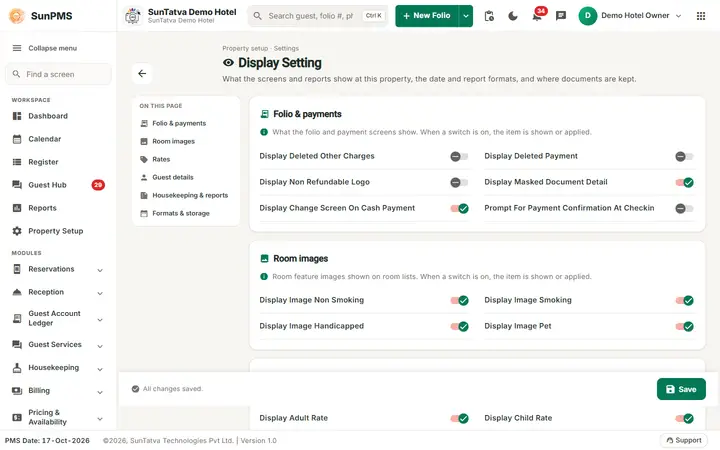Click the Guest Services module icon
Screen dimensions: 720x450
(17, 344)
